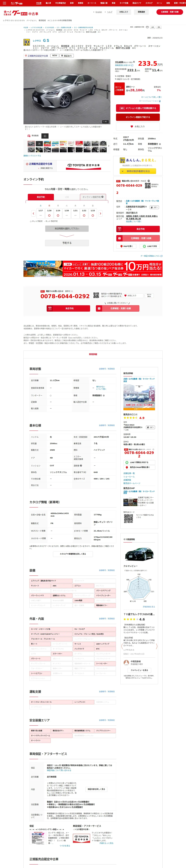
Task: Select the 1/19 reservation date slot
Action: [x=58, y=213]
